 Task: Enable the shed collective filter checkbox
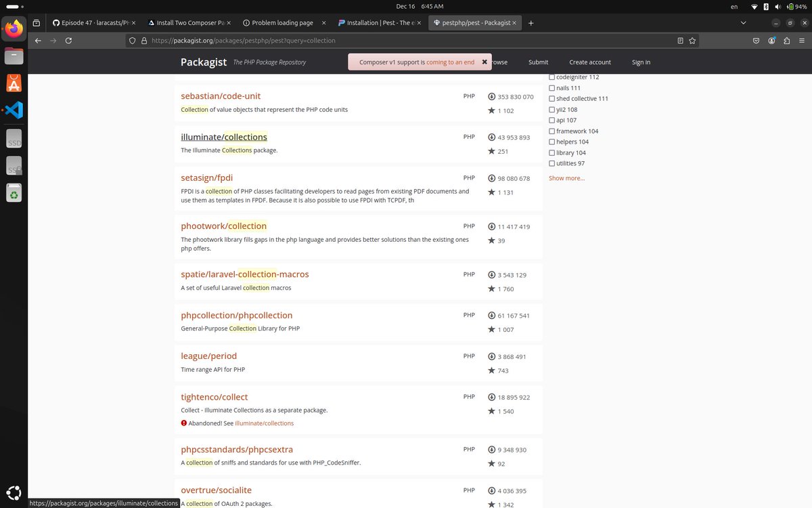551,99
